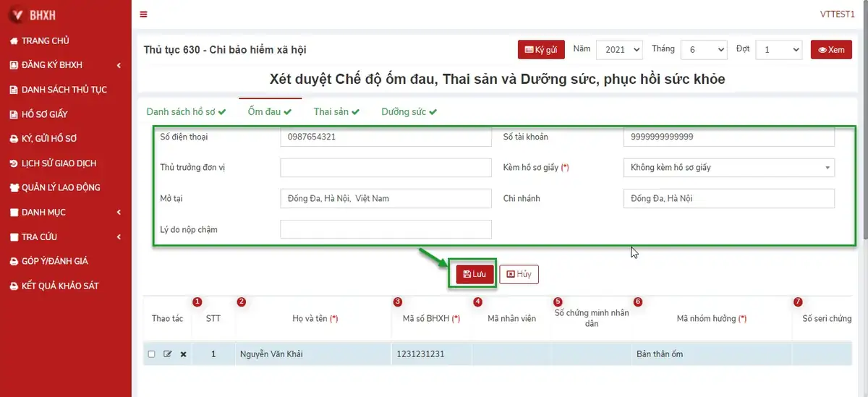Click the Mã nhân viên column header
The image size is (868, 397).
512,318
